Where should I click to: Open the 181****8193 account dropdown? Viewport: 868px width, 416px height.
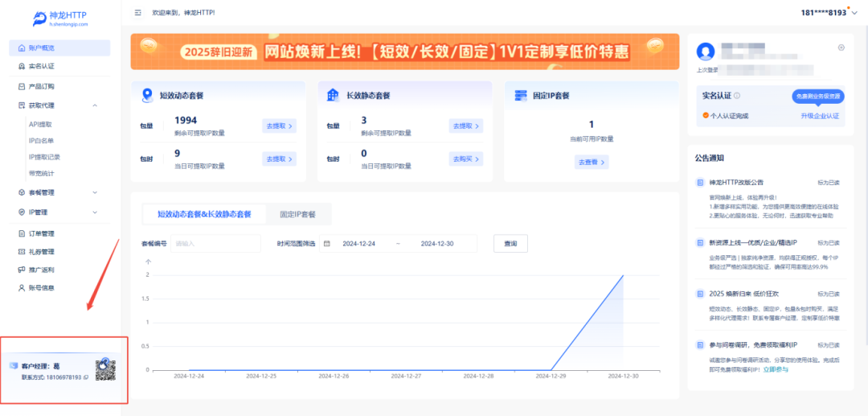point(830,12)
